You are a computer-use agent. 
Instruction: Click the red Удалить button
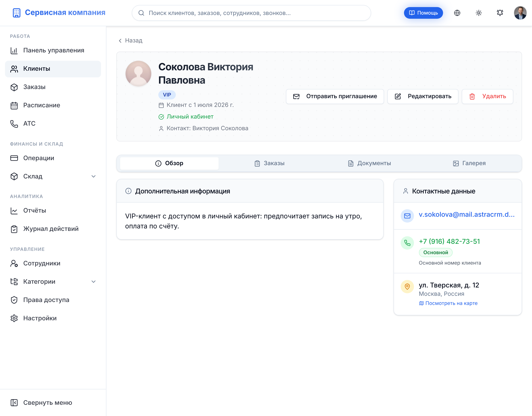487,96
